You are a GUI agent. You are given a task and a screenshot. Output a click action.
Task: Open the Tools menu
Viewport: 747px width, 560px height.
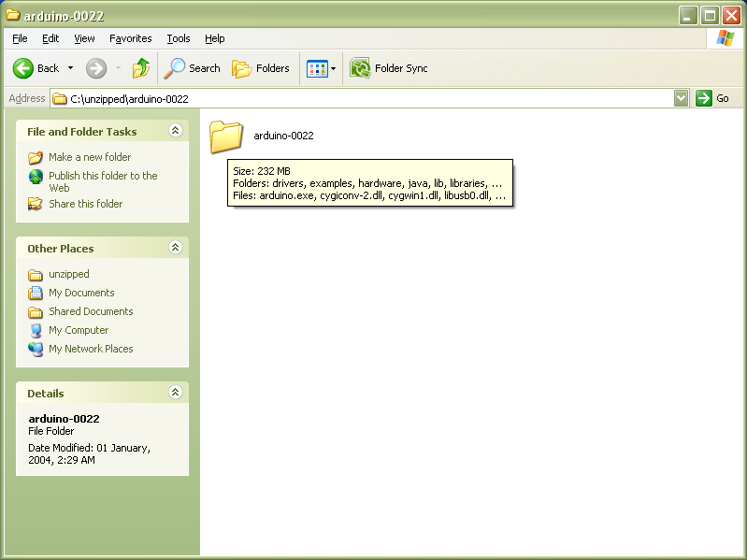tap(179, 38)
